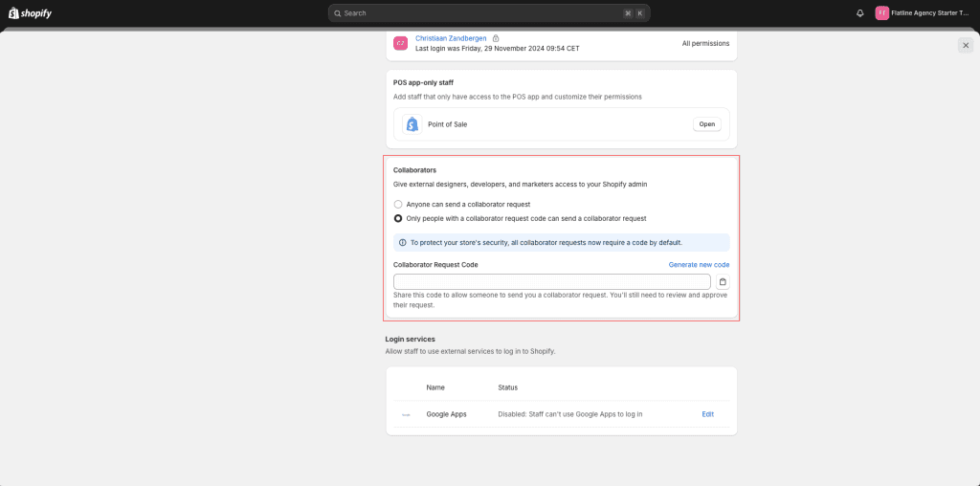
Task: Open the Flatline Agency store avatar
Action: click(881, 13)
